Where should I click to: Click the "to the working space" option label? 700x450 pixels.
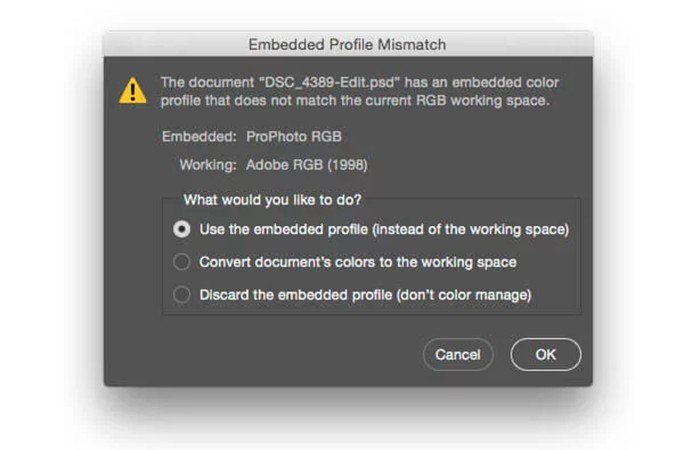coord(448,262)
